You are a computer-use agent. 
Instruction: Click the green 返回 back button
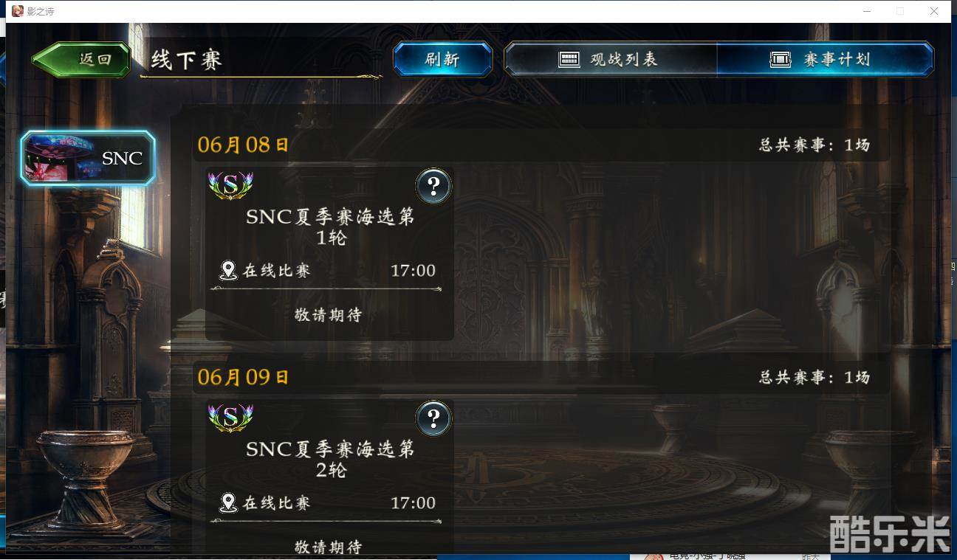click(81, 60)
